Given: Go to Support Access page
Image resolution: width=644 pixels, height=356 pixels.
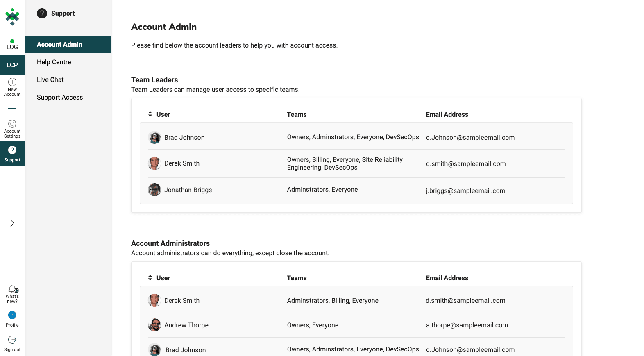Looking at the screenshot, I should 60,98.
